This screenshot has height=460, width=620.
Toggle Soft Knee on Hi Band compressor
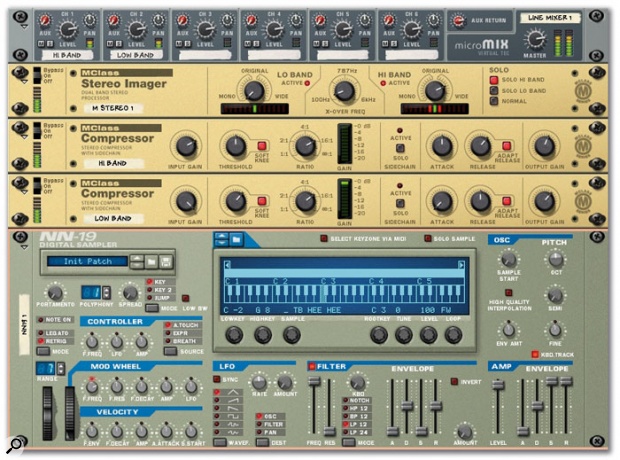coord(262,146)
